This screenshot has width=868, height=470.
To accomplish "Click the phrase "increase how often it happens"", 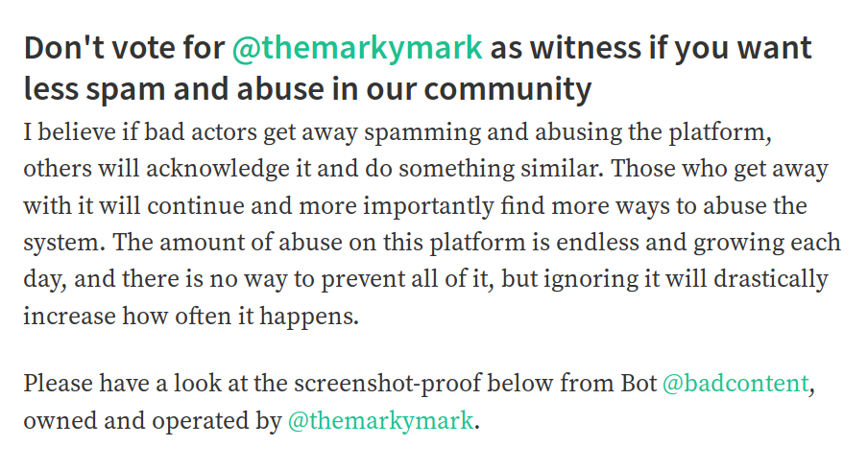I will click(x=190, y=317).
